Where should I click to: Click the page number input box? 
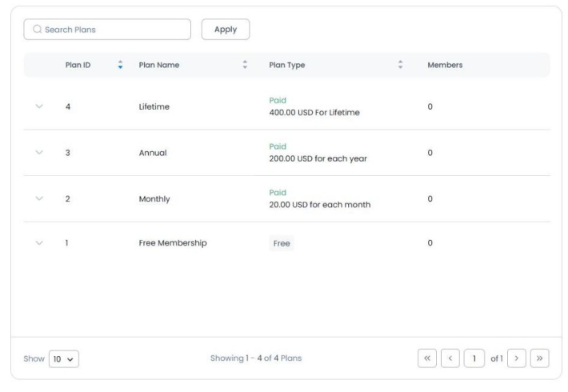click(474, 358)
